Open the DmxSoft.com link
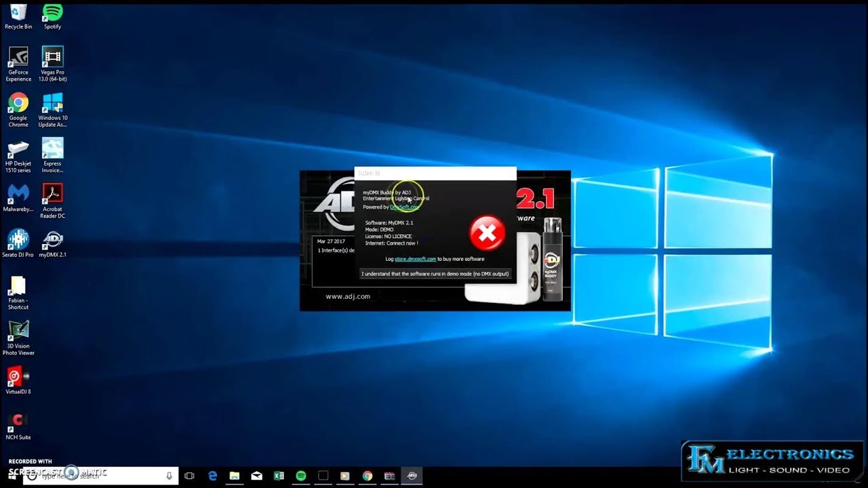The height and width of the screenshot is (488, 868). (x=404, y=207)
